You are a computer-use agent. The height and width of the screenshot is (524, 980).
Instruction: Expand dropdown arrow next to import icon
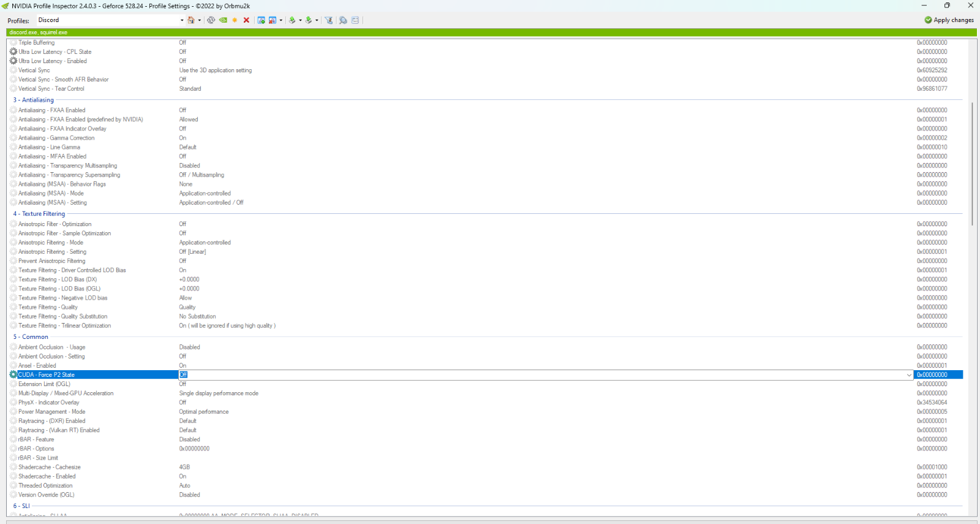click(317, 20)
